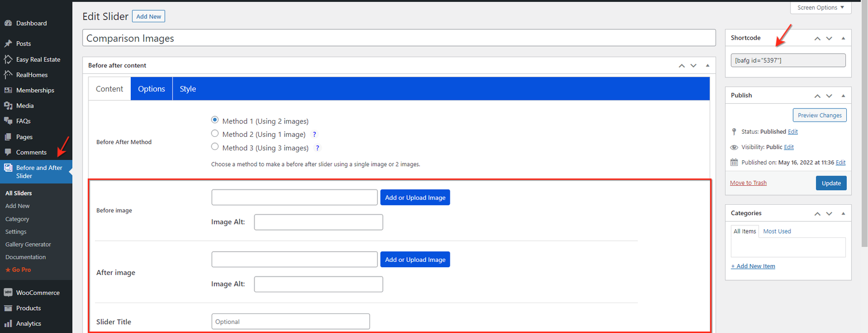Click Add or Upload Image for After image
The width and height of the screenshot is (868, 333).
[x=415, y=260]
